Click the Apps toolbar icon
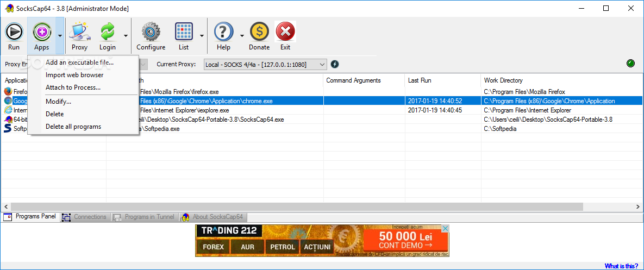Screen dimensions: 644x270 pyautogui.click(x=41, y=32)
